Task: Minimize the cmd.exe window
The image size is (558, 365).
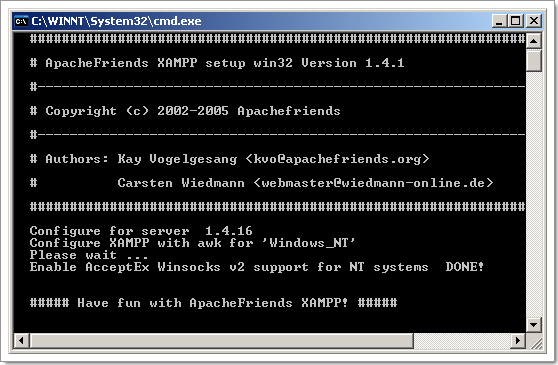Action: pos(499,21)
